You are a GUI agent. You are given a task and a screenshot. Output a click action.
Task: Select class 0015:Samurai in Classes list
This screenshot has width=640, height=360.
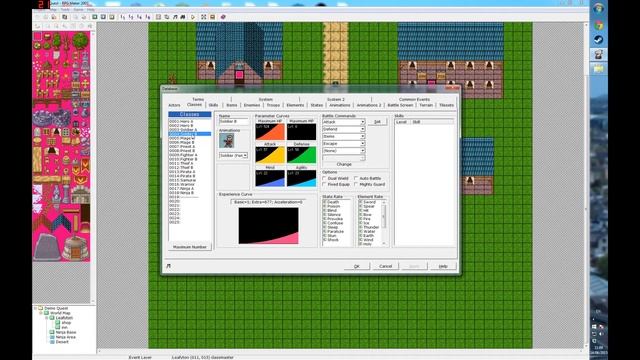(x=190, y=180)
